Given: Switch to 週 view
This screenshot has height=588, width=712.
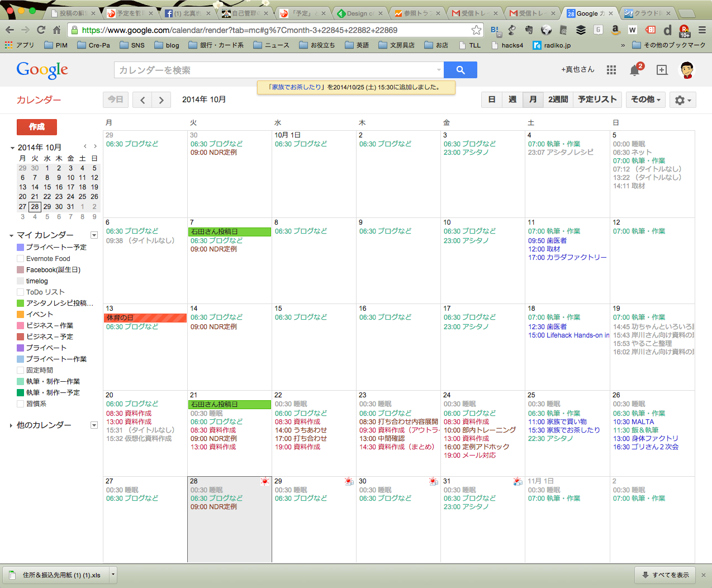Looking at the screenshot, I should 512,99.
